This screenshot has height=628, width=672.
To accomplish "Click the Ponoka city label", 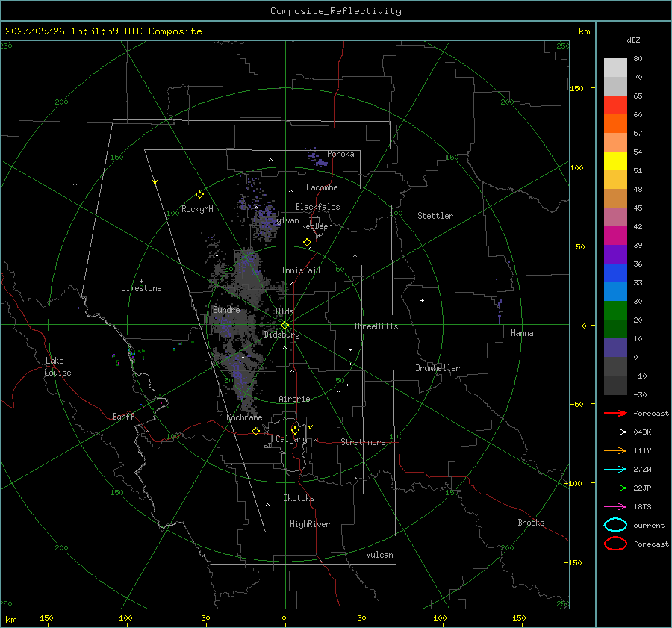I will (x=340, y=154).
